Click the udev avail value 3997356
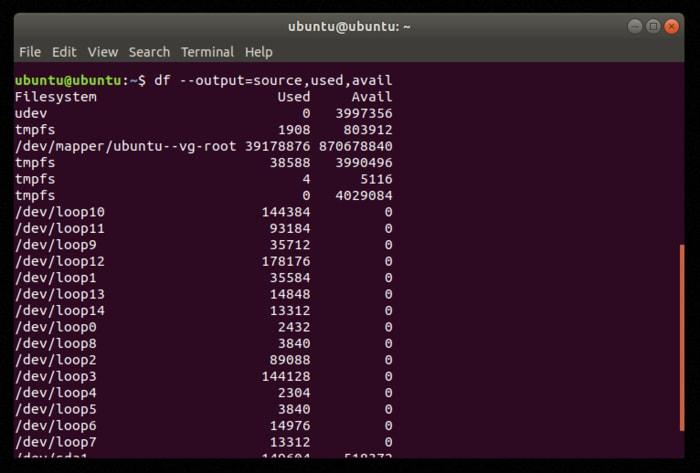Image resolution: width=700 pixels, height=473 pixels. 364,113
